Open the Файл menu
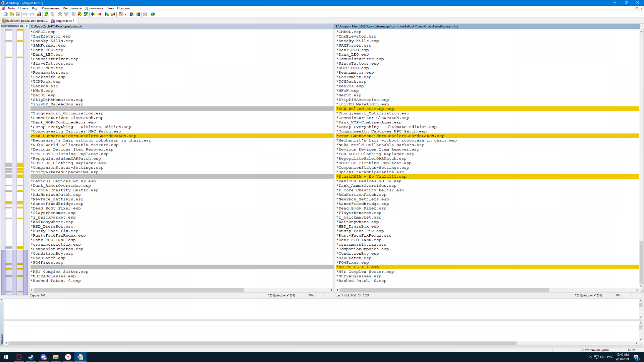644x362 pixels. (x=11, y=8)
